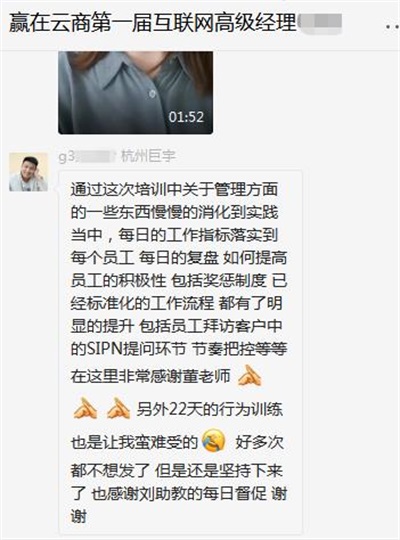
Task: Click the sender nickname 杭州巨宇
Action: 148,156
